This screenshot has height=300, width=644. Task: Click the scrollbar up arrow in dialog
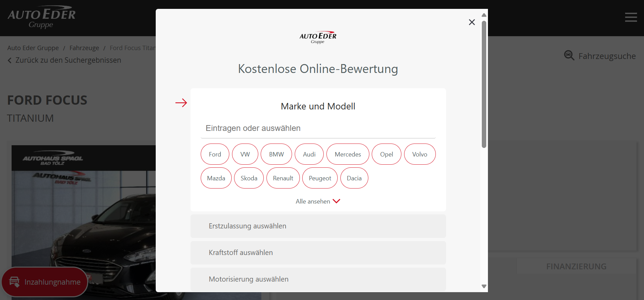point(484,15)
